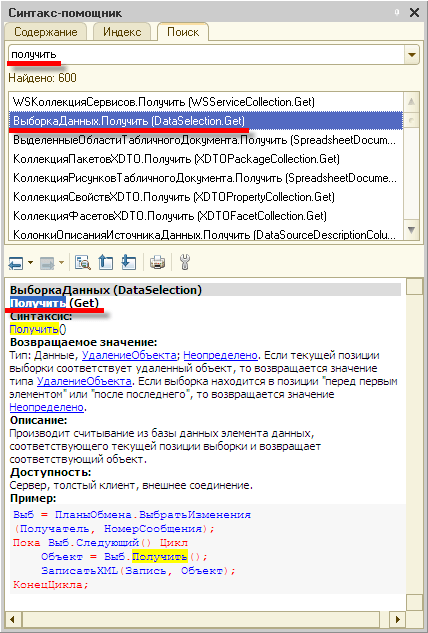428x633 pixels.
Task: Click the Возвращаемое значение: heading
Action: (83, 342)
